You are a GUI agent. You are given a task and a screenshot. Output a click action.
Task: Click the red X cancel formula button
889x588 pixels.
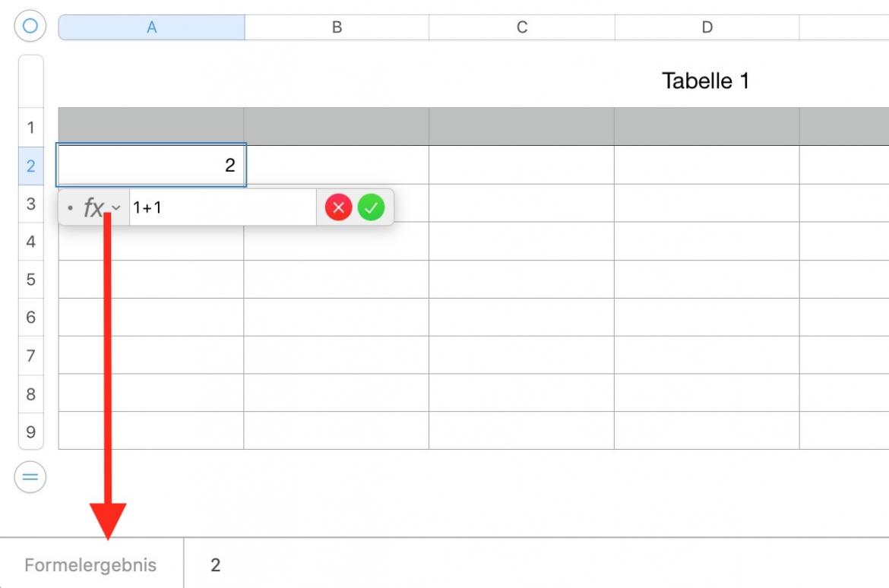pos(338,207)
